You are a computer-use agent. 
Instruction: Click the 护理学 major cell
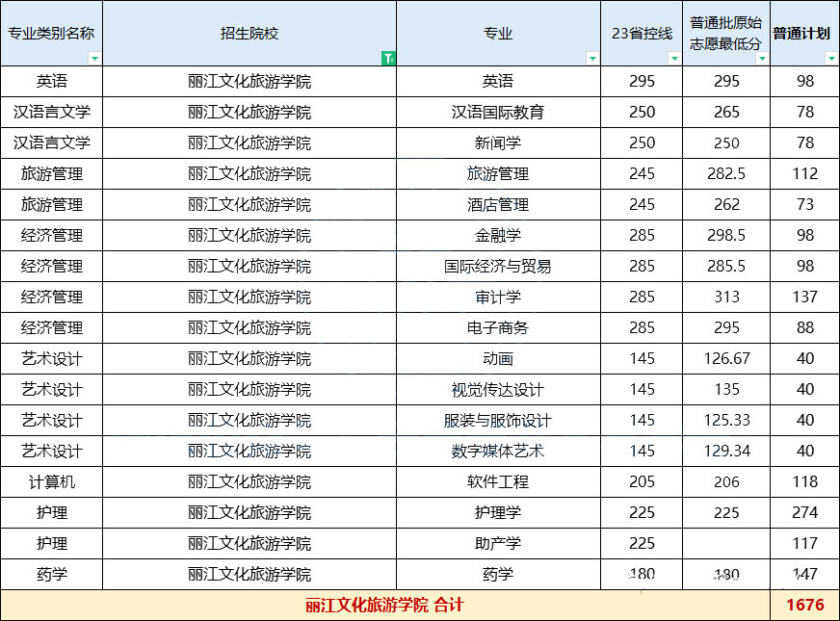(x=498, y=513)
